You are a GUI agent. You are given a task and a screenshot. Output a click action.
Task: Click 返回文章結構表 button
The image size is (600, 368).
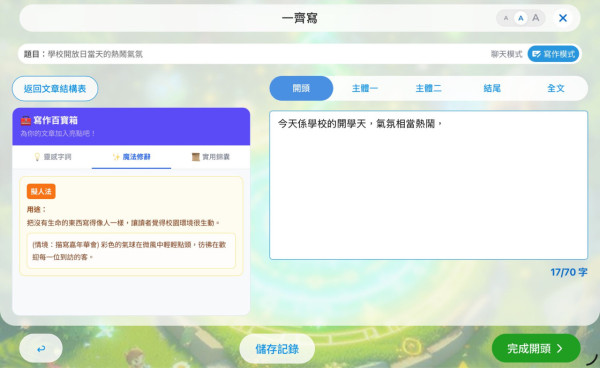55,89
